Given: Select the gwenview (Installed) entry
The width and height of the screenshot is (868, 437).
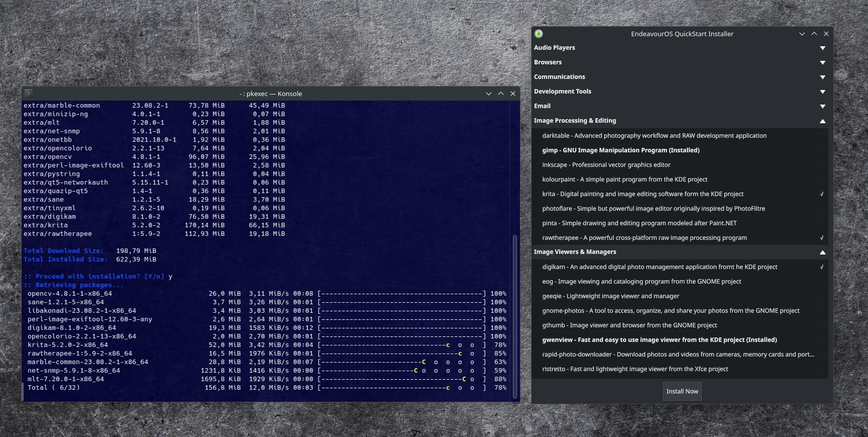Looking at the screenshot, I should [680, 340].
